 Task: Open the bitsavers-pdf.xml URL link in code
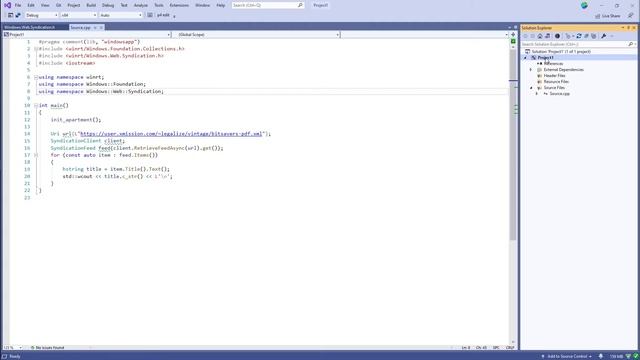pos(171,134)
